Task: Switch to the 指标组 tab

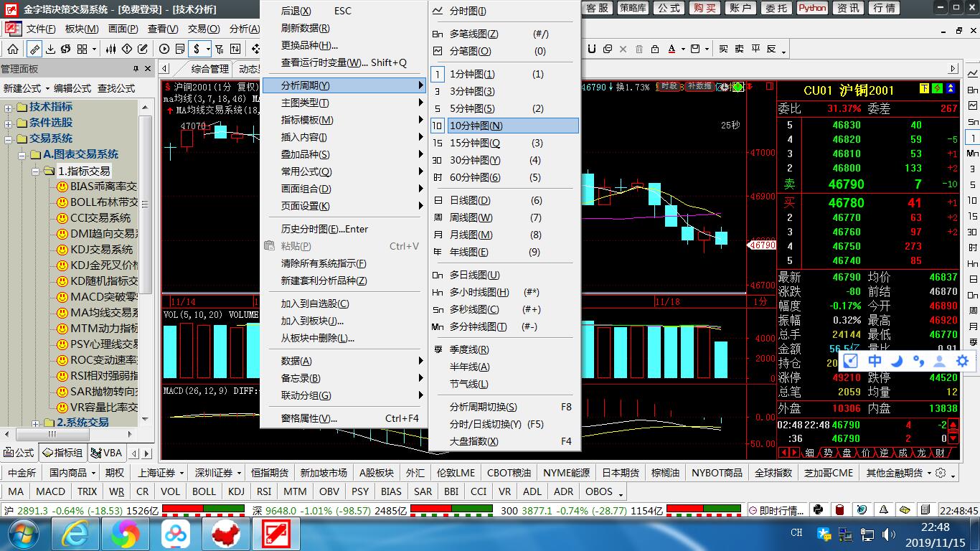Action: (x=62, y=453)
